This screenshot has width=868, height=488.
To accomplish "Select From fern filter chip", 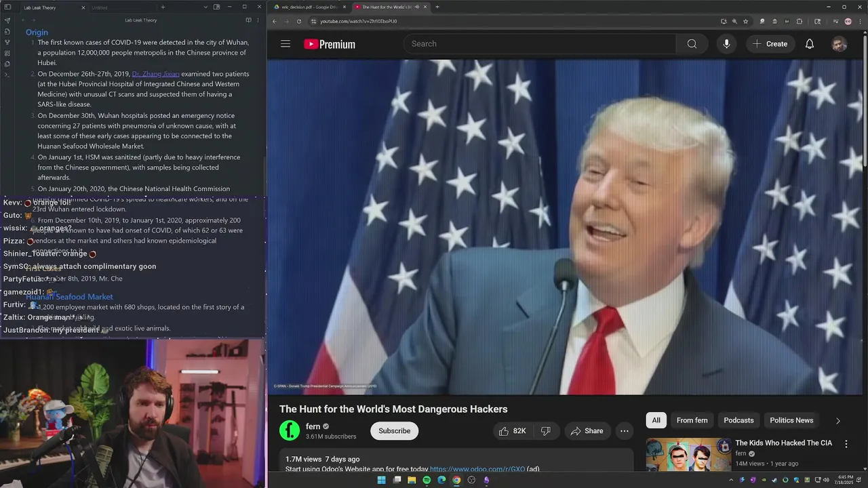I will tap(692, 420).
